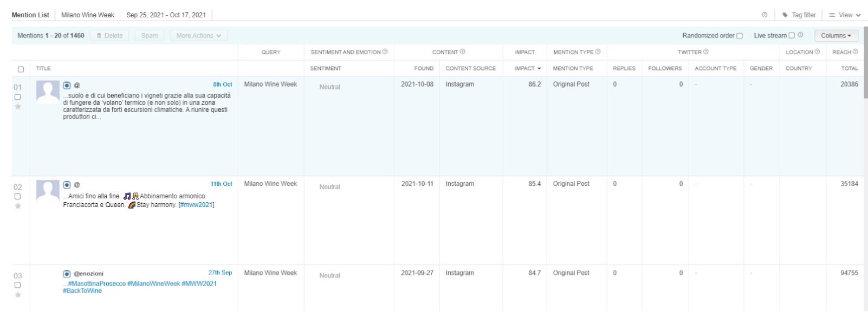This screenshot has height=323, width=868.
Task: Select mention 01 checkbox
Action: [17, 97]
